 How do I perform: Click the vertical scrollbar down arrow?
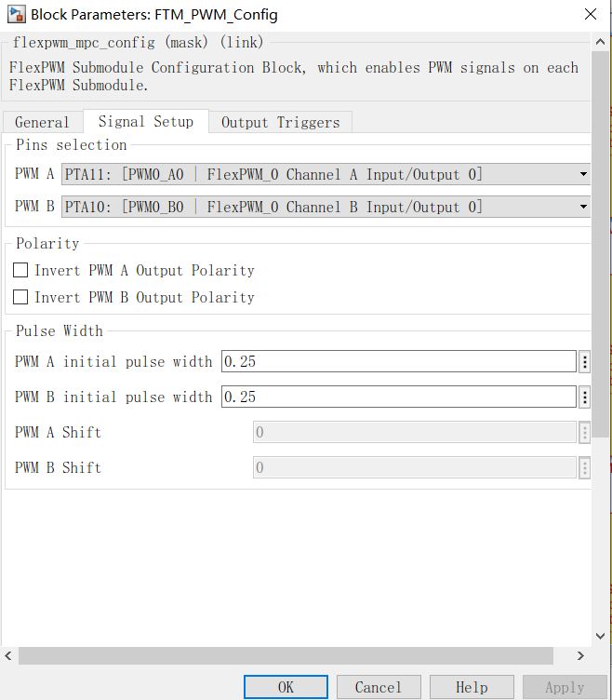[x=601, y=636]
